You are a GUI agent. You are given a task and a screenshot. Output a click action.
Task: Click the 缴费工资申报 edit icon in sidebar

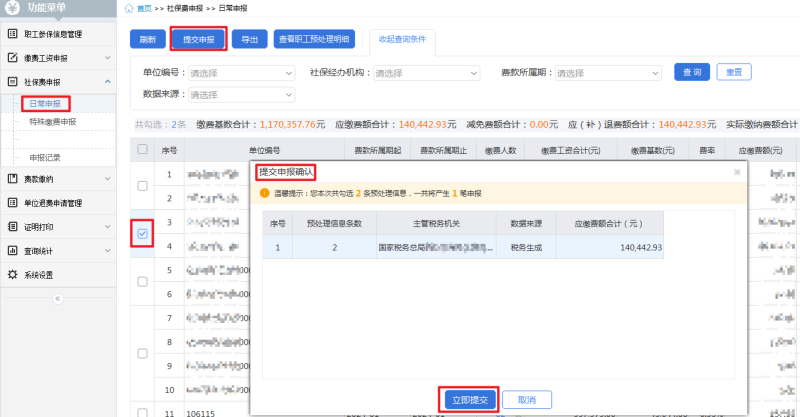(x=12, y=58)
